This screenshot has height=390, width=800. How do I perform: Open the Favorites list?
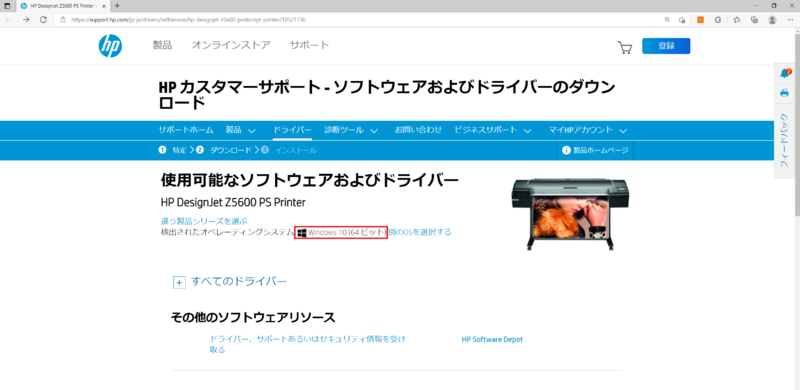coord(737,20)
